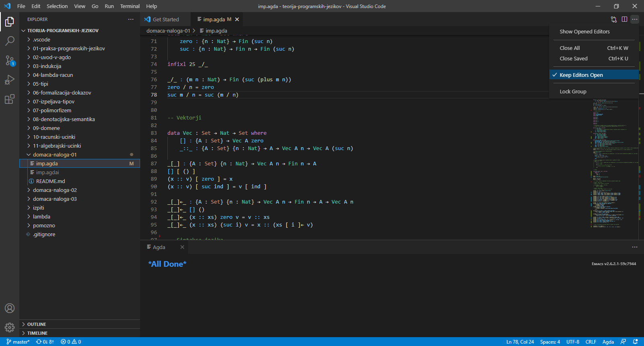644x346 pixels.
Task: Choose Close Saved from editor menu
Action: 594,58
